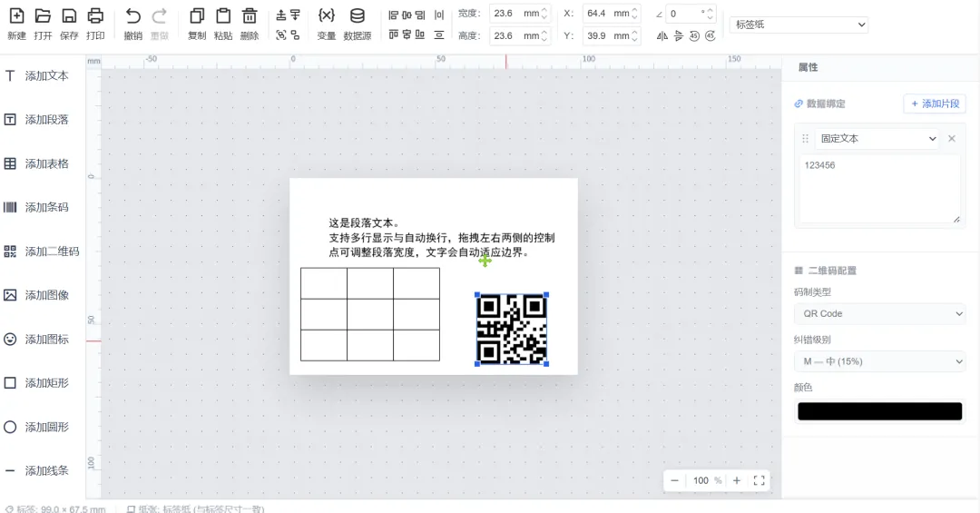The height and width of the screenshot is (513, 980).
Task: Align selected elements to top edge
Action: (x=393, y=35)
